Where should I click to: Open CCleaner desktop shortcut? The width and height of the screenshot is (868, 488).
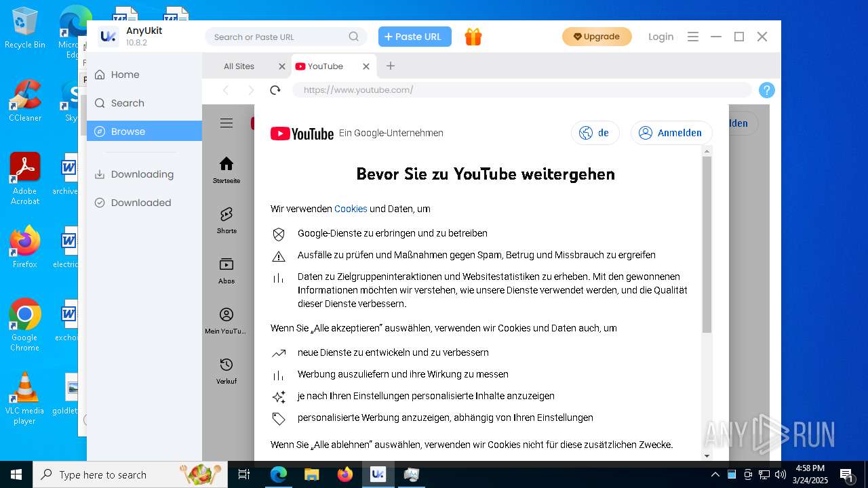point(25,101)
